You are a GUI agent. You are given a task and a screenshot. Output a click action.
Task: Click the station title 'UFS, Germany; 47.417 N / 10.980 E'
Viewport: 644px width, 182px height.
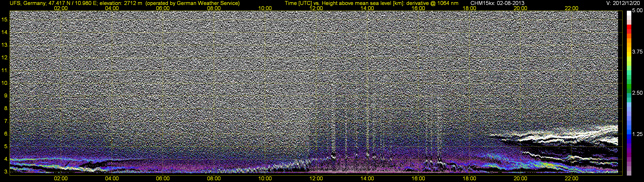coord(54,3)
